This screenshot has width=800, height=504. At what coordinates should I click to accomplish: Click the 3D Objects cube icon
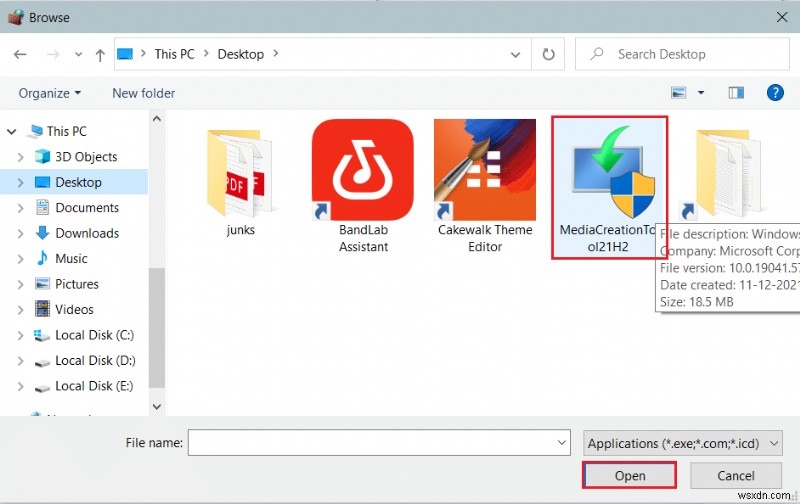point(42,157)
